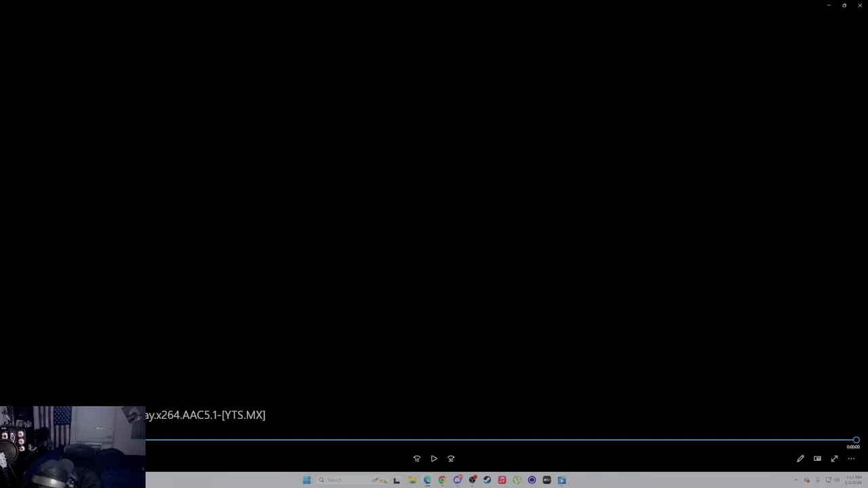
Task: Click the microphone tray icon
Action: click(x=818, y=480)
